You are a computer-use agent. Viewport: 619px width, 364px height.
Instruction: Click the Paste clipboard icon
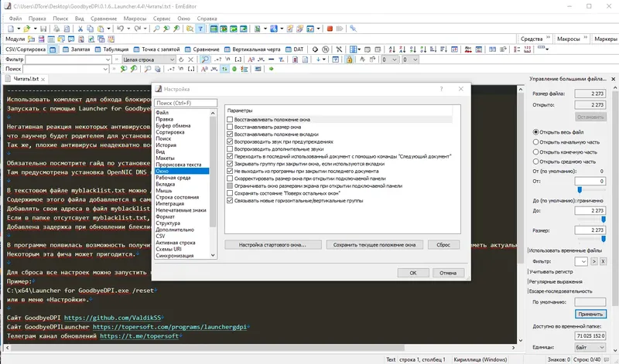[101, 29]
